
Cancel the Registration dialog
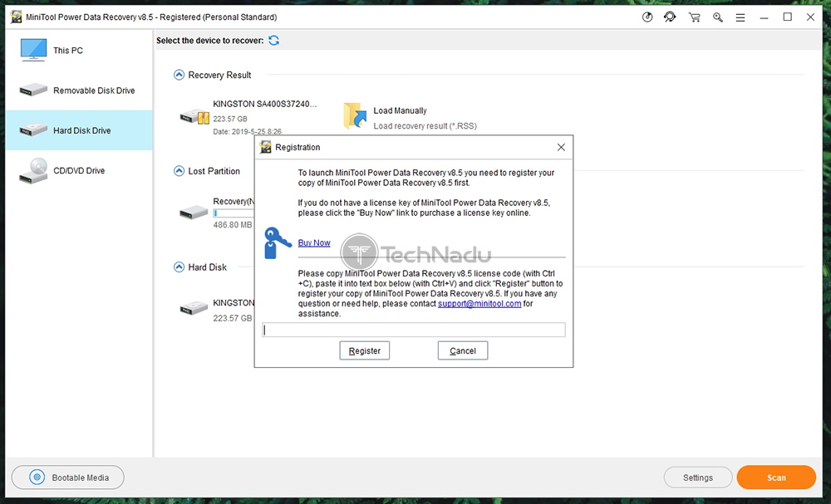462,350
